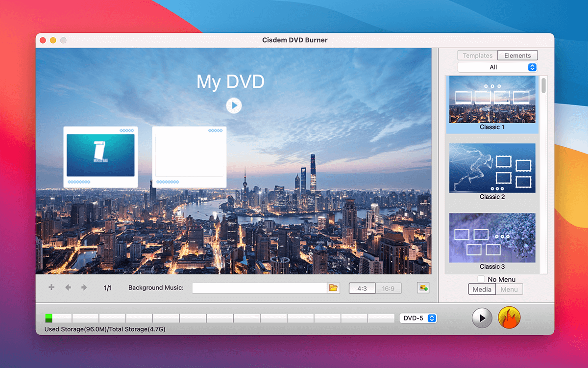This screenshot has width=588, height=368.
Task: Click the 1/1 page indicator
Action: click(x=108, y=288)
